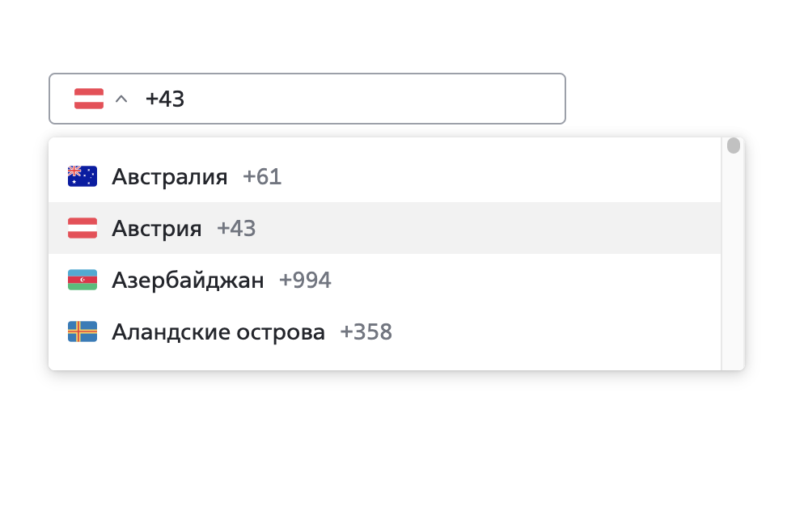This screenshot has height=532, width=804.
Task: Click the +43 code next to Австрия
Action: point(235,228)
